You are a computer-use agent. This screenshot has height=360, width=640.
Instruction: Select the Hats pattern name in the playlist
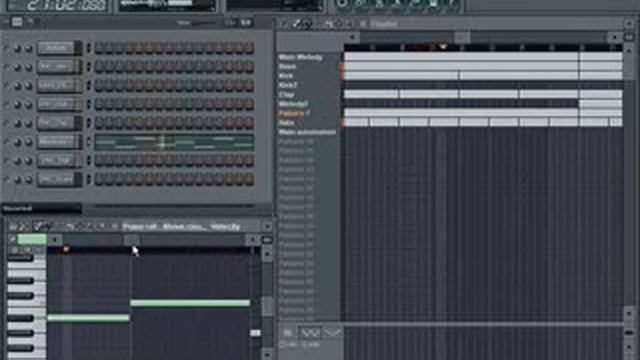pyautogui.click(x=287, y=123)
